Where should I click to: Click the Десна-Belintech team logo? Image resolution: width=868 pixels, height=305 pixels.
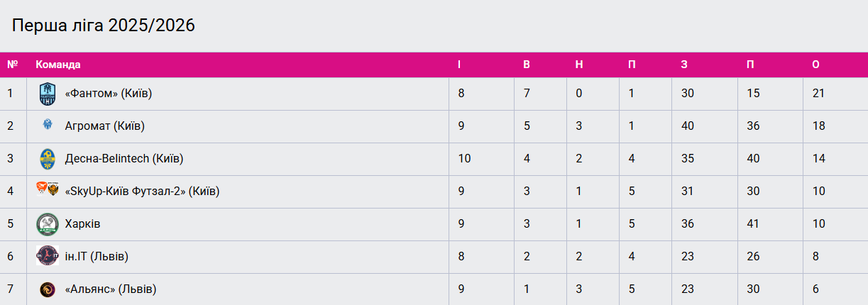tap(48, 159)
